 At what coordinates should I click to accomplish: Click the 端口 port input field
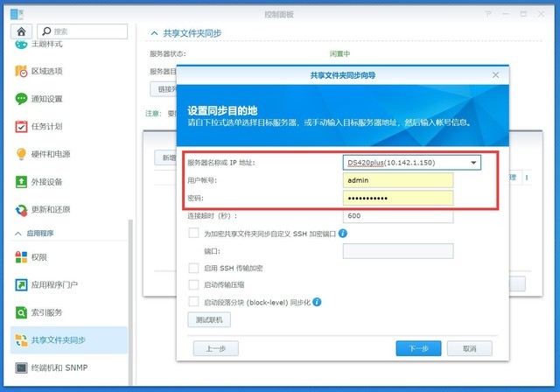(x=398, y=251)
